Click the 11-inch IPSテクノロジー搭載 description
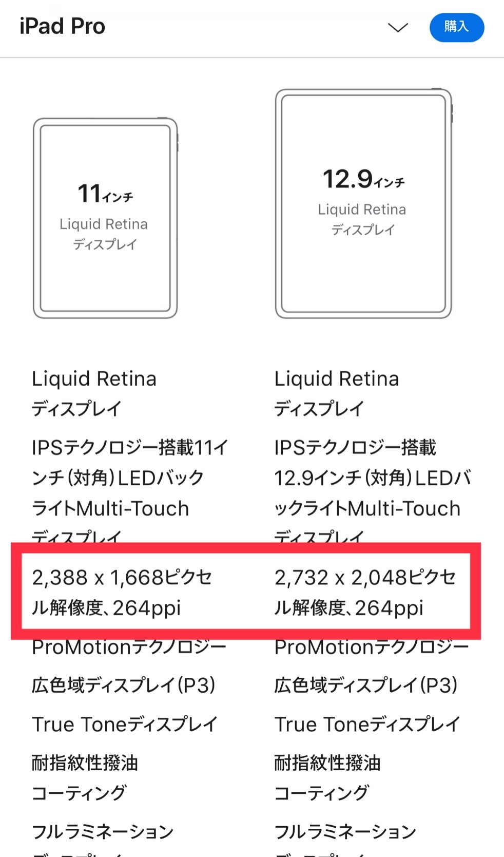The image size is (504, 857). click(x=130, y=493)
